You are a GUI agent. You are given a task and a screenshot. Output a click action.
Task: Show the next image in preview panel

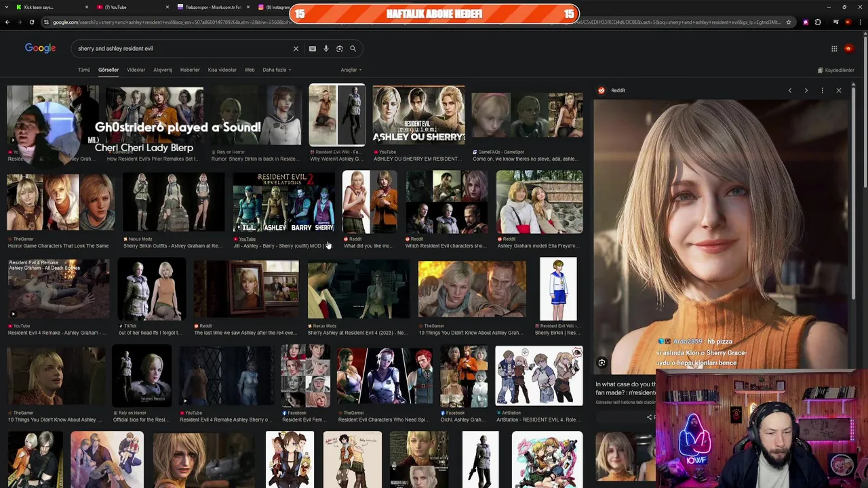point(806,90)
